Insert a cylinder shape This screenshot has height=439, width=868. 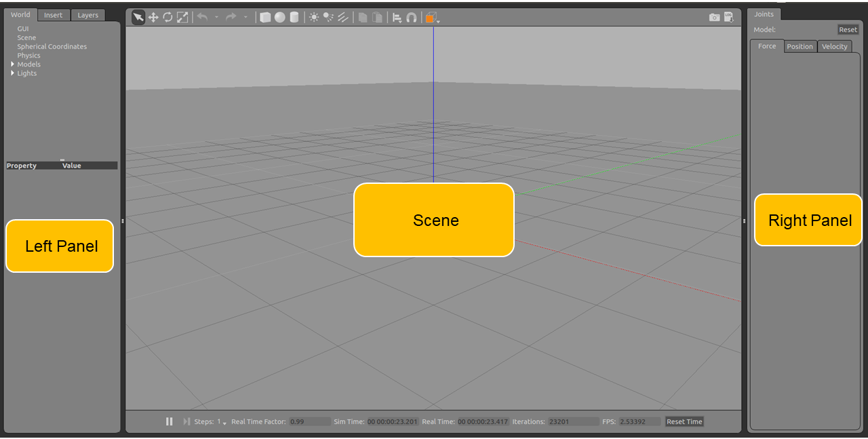click(x=294, y=18)
